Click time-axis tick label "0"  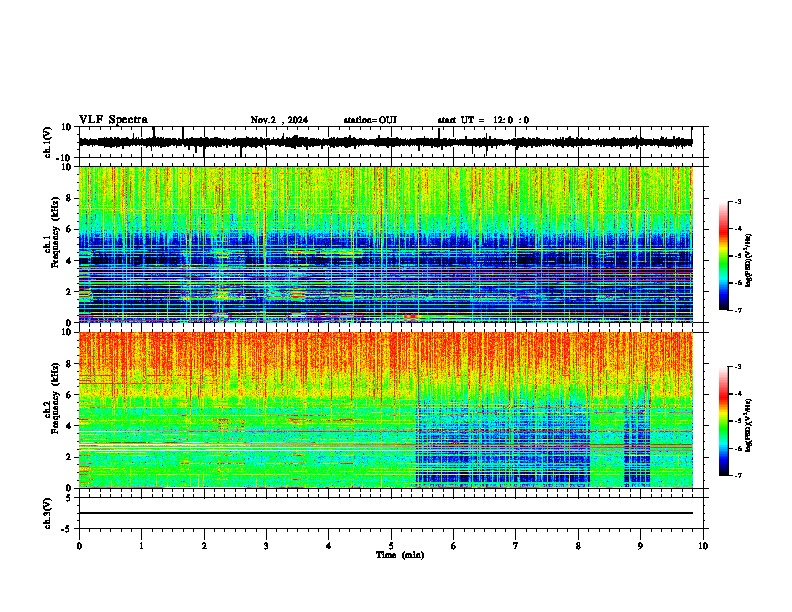79,546
